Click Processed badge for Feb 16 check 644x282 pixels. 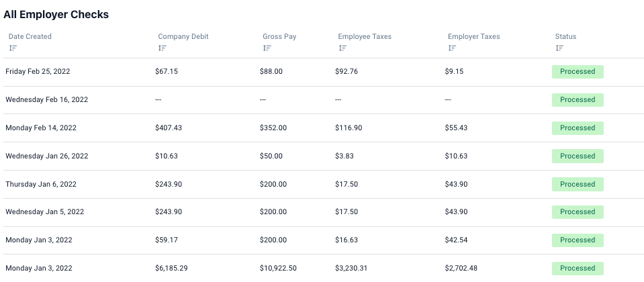(x=578, y=100)
